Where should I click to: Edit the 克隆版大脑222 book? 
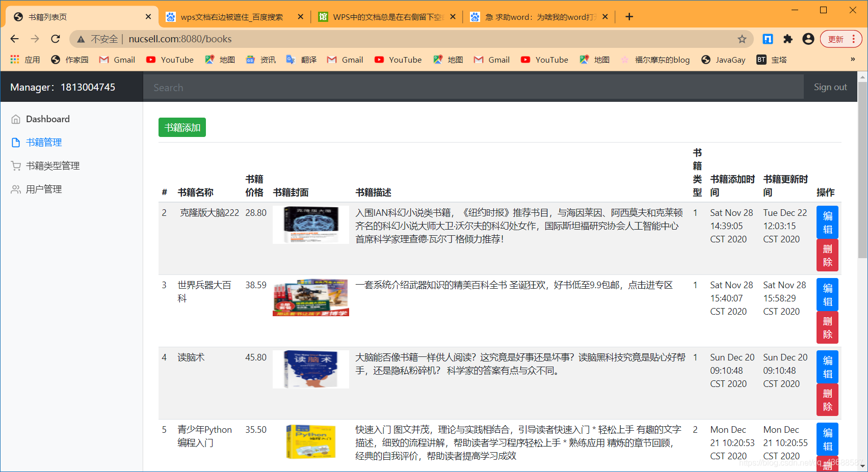tap(827, 223)
